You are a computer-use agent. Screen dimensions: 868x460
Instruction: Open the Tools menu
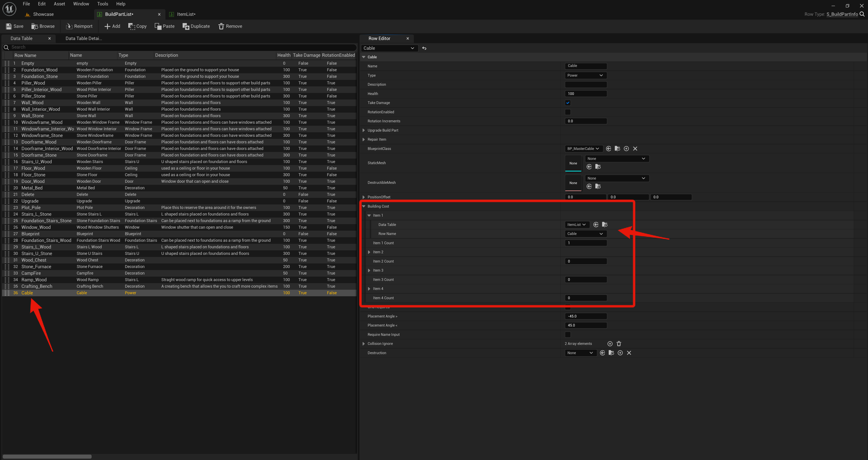tap(103, 4)
